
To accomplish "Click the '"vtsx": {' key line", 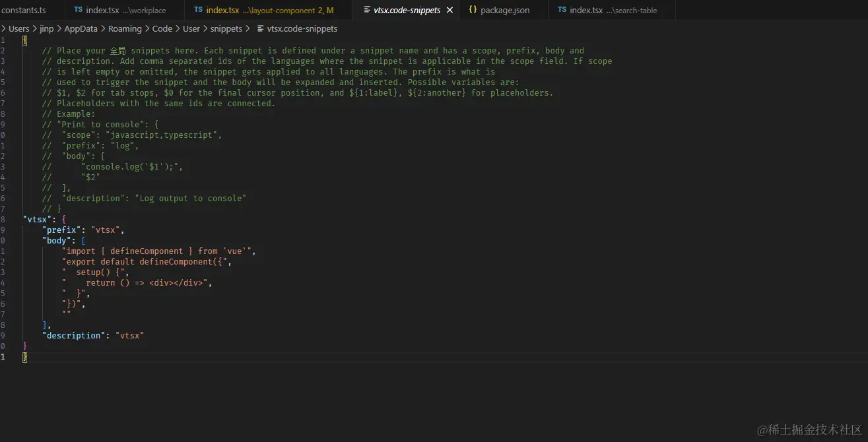I will coord(44,220).
